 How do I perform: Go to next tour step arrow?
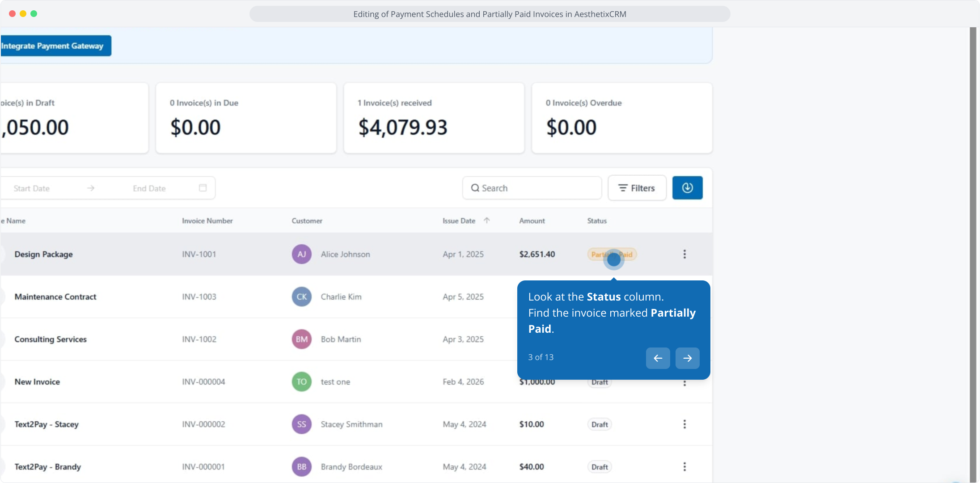point(687,358)
